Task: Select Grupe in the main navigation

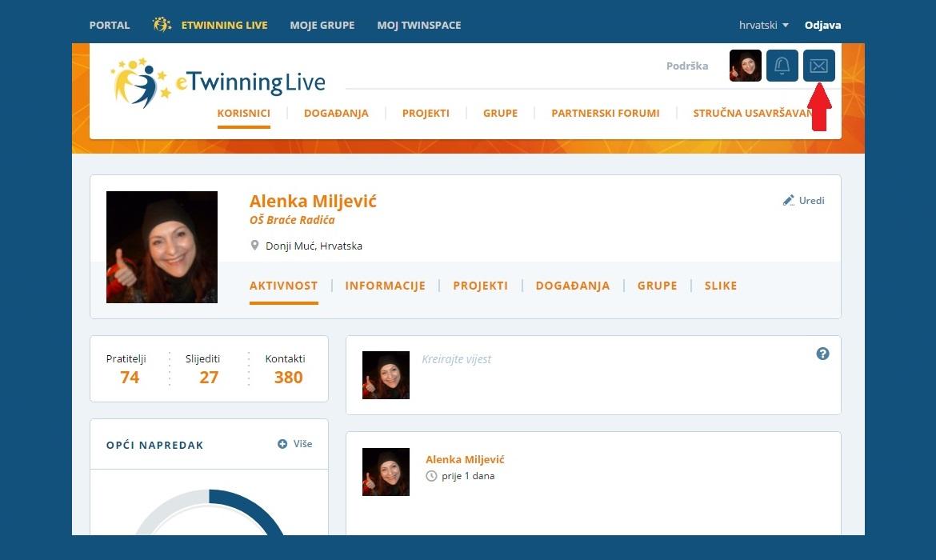Action: (x=500, y=114)
